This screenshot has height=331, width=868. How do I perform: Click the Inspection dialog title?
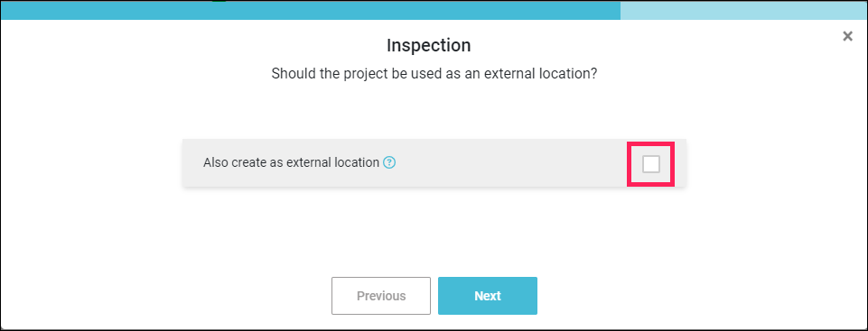point(428,45)
